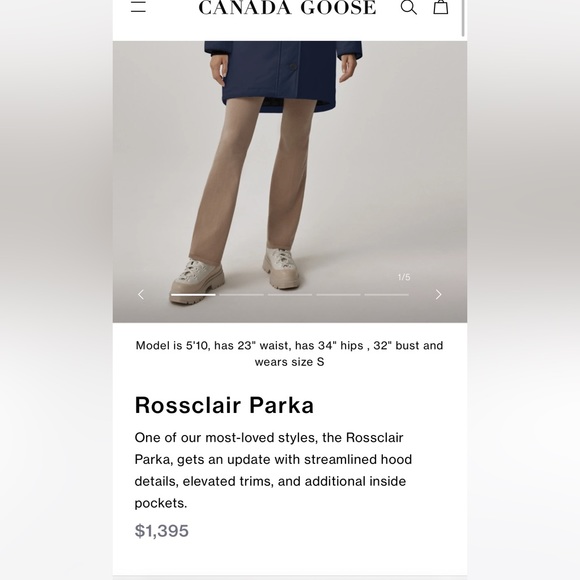Click the Rossclair Parka product title
The image size is (580, 580).
[x=224, y=405]
